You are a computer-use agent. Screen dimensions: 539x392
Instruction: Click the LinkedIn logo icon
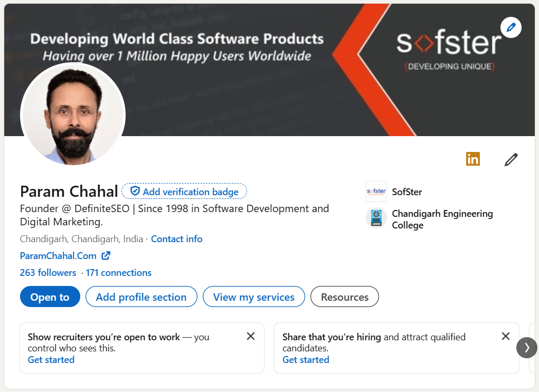coord(473,158)
